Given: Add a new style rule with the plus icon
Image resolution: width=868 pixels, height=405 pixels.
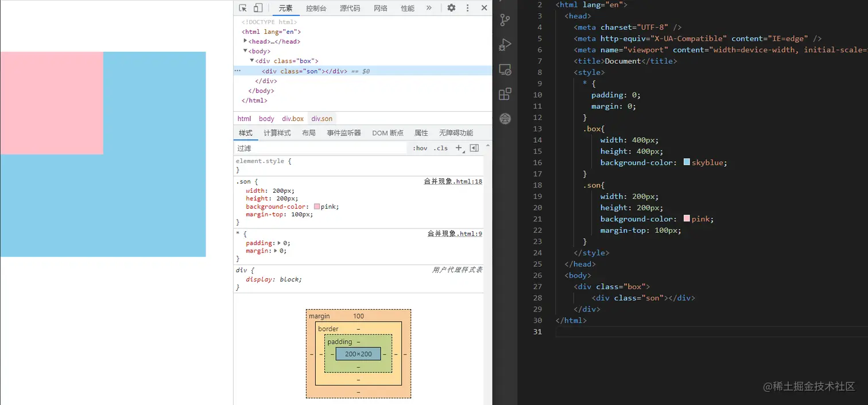Looking at the screenshot, I should [459, 148].
